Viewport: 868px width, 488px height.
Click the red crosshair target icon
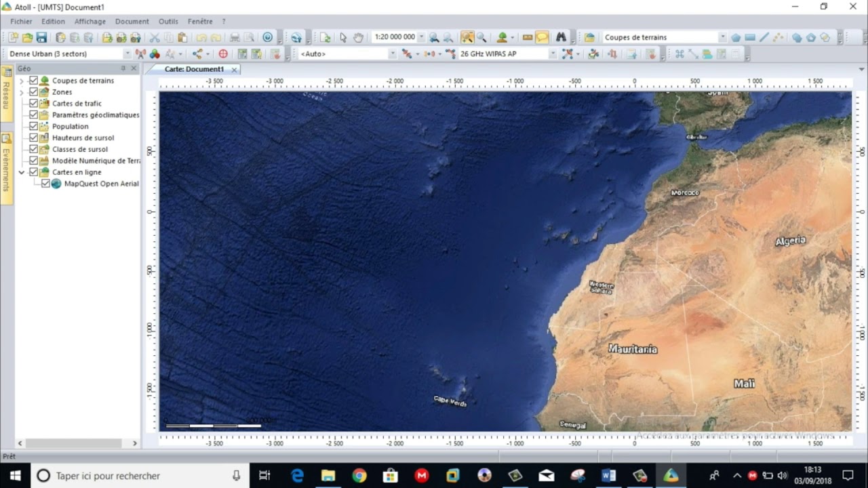pyautogui.click(x=223, y=54)
